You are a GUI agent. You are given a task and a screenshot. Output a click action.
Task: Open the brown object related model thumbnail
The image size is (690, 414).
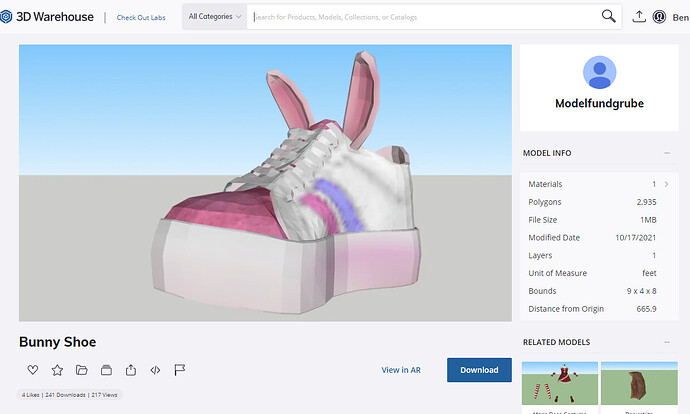tap(639, 383)
